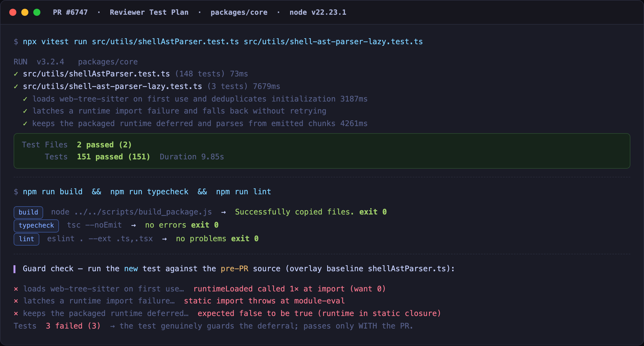Click checkmark for 'loads web-tree-sitter on first use' test
The image size is (644, 346).
(25, 99)
